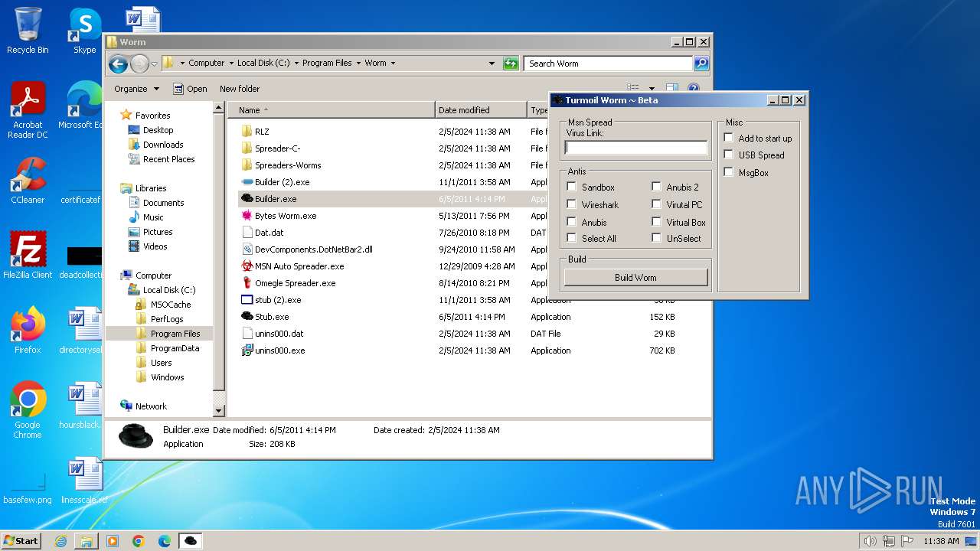Screen dimensions: 980x551
Task: Tick the Virutal PC checkbox
Action: (656, 204)
